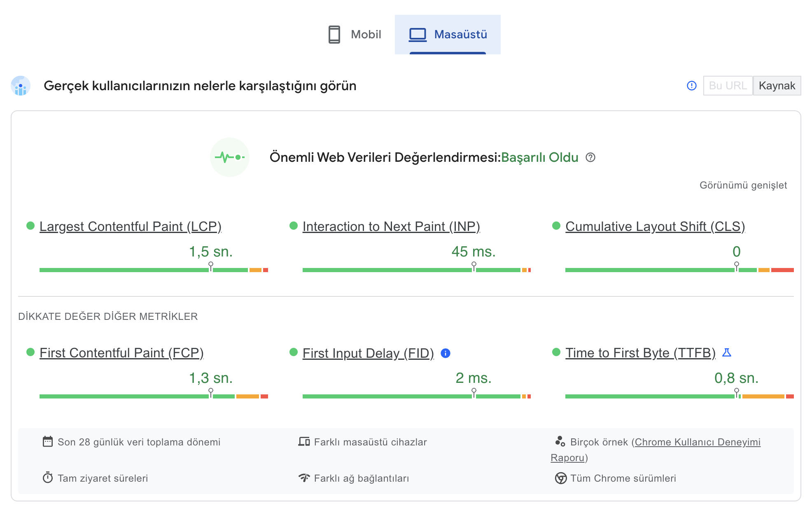Select the Kaynak toggle option
The width and height of the screenshot is (812, 508).
[777, 86]
